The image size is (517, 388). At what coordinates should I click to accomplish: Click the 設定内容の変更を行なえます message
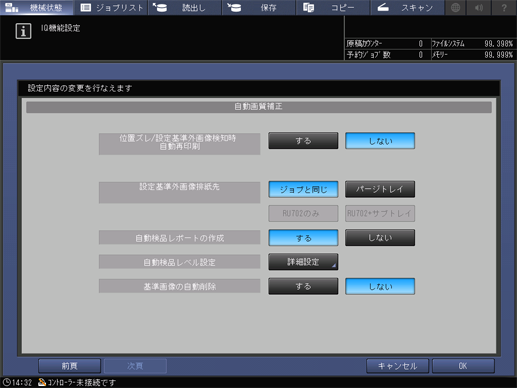[80, 88]
